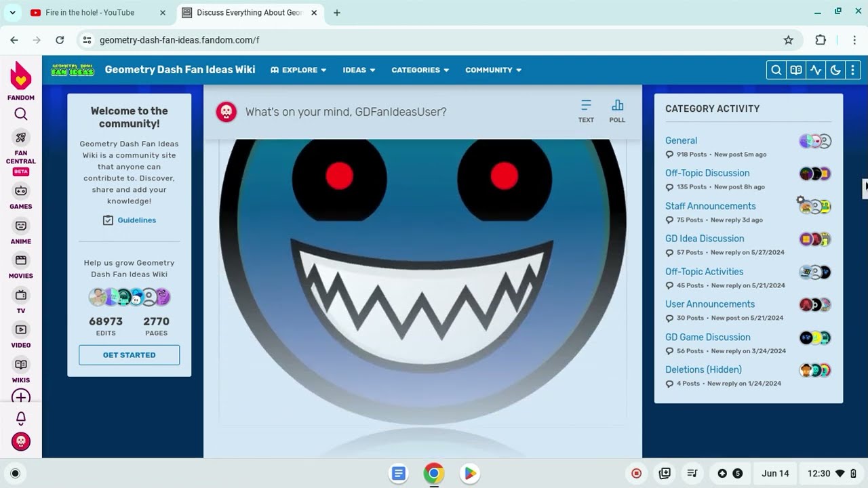
Task: Open the recent activity pulse icon
Action: click(816, 70)
